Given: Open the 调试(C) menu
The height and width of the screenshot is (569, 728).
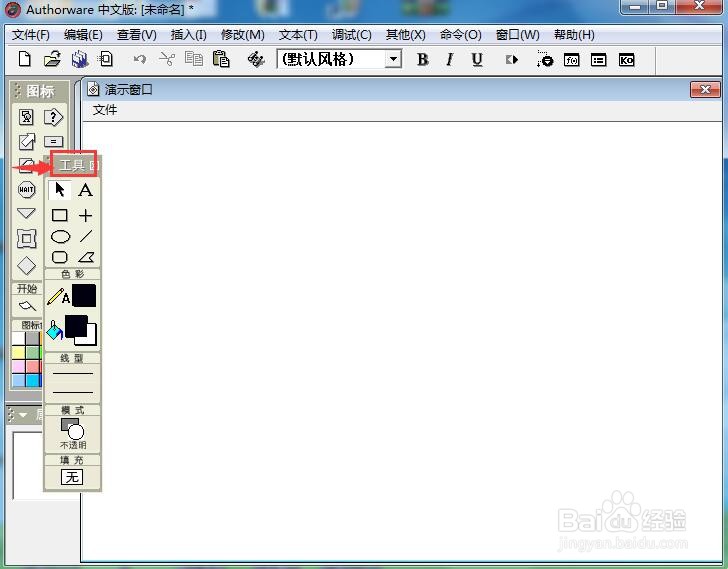Looking at the screenshot, I should click(x=351, y=35).
